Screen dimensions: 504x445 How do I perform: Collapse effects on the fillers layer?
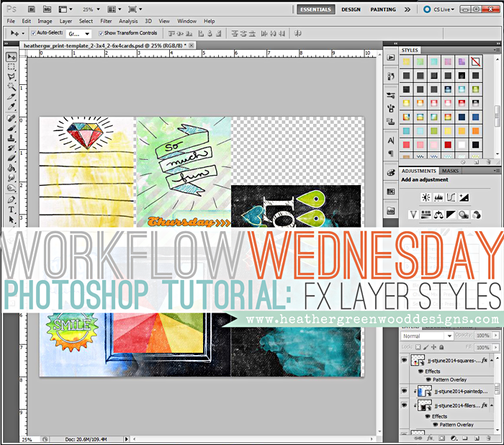point(492,405)
